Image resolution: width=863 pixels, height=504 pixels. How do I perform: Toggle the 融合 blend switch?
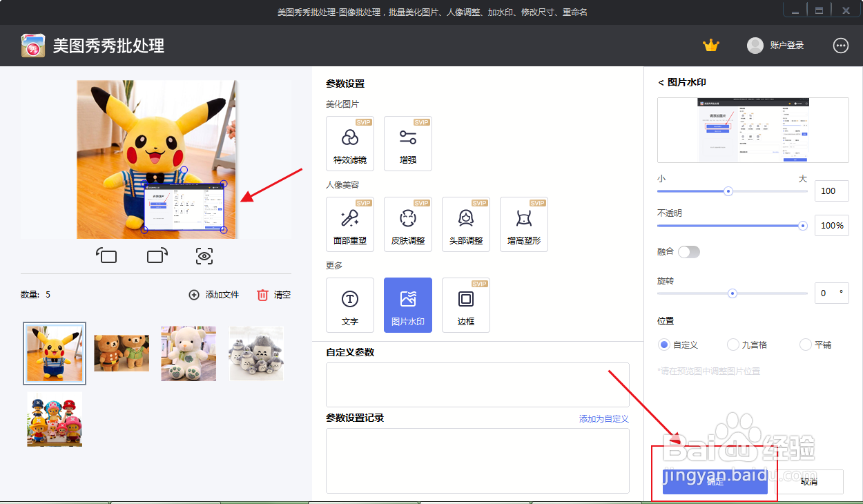[x=689, y=252]
